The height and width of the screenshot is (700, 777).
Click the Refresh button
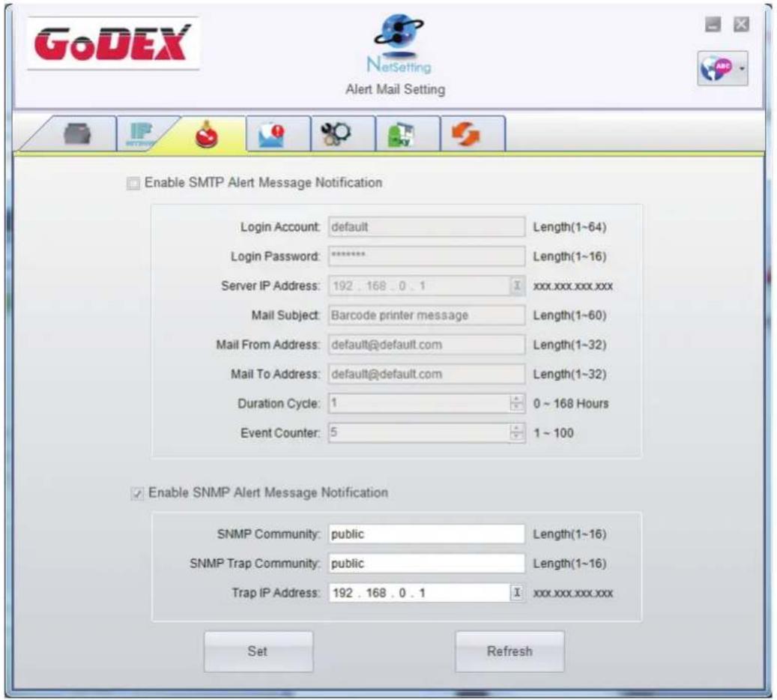pyautogui.click(x=510, y=651)
